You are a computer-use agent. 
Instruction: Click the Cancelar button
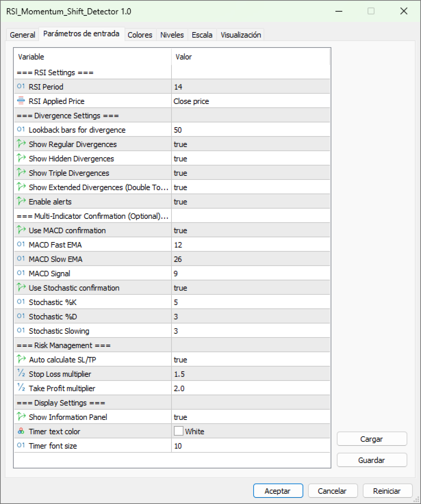tap(333, 491)
